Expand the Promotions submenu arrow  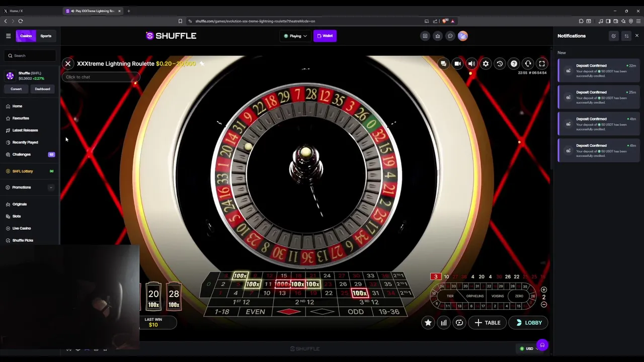51,188
